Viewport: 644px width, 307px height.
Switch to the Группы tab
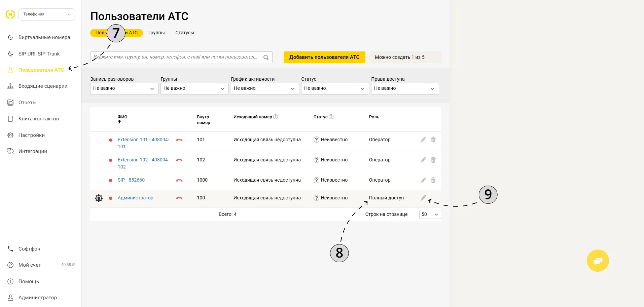pyautogui.click(x=156, y=33)
